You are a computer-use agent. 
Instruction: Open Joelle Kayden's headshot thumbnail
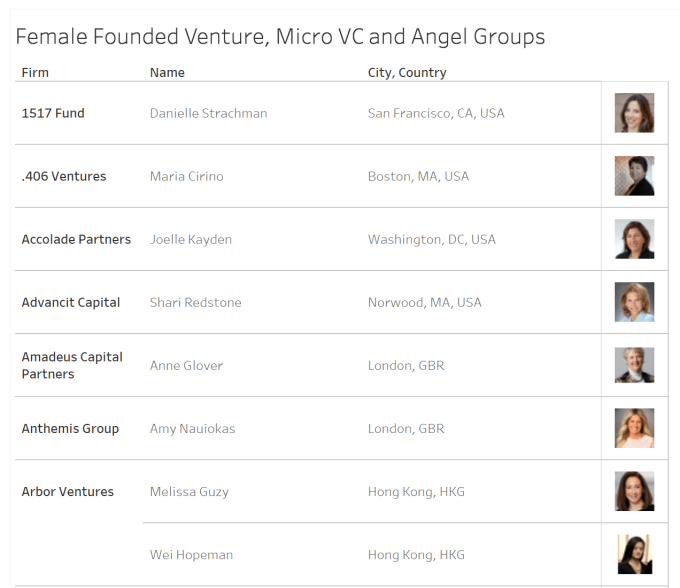pyautogui.click(x=634, y=239)
